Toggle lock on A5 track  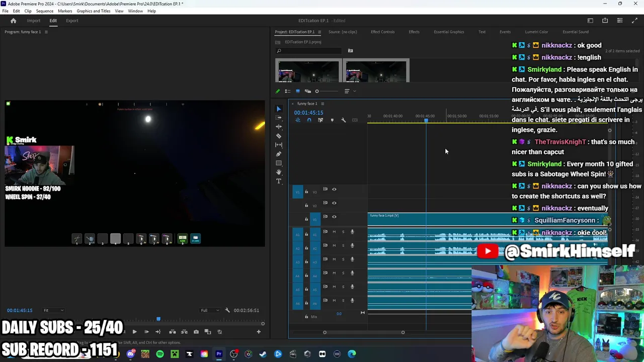click(306, 289)
